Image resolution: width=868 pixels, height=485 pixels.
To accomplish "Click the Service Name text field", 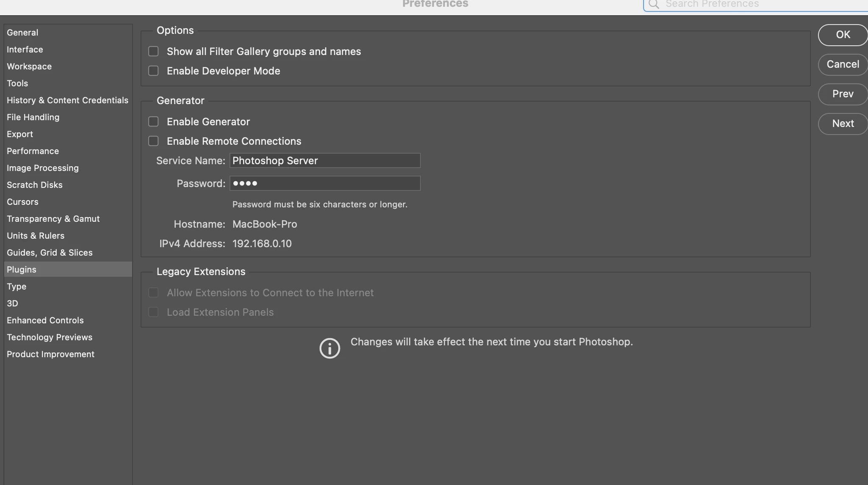I will click(x=325, y=161).
